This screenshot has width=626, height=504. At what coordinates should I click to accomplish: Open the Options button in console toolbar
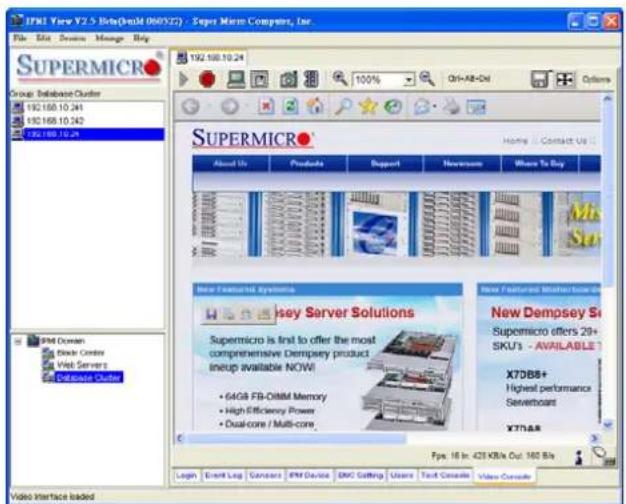596,79
